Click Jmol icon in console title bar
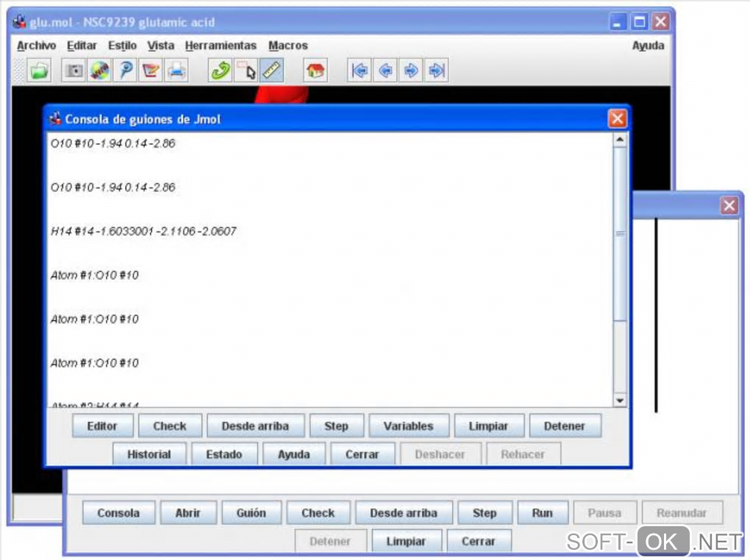This screenshot has width=750, height=560. (55, 118)
